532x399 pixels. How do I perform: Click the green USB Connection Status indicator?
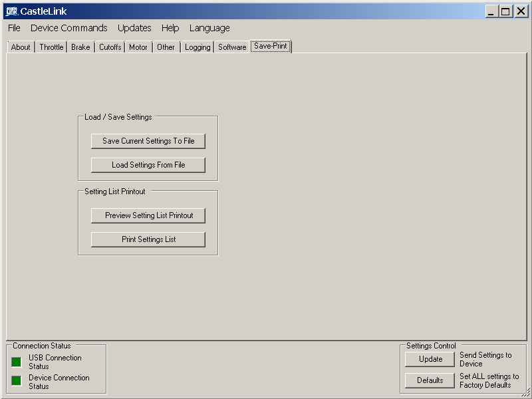pos(17,362)
